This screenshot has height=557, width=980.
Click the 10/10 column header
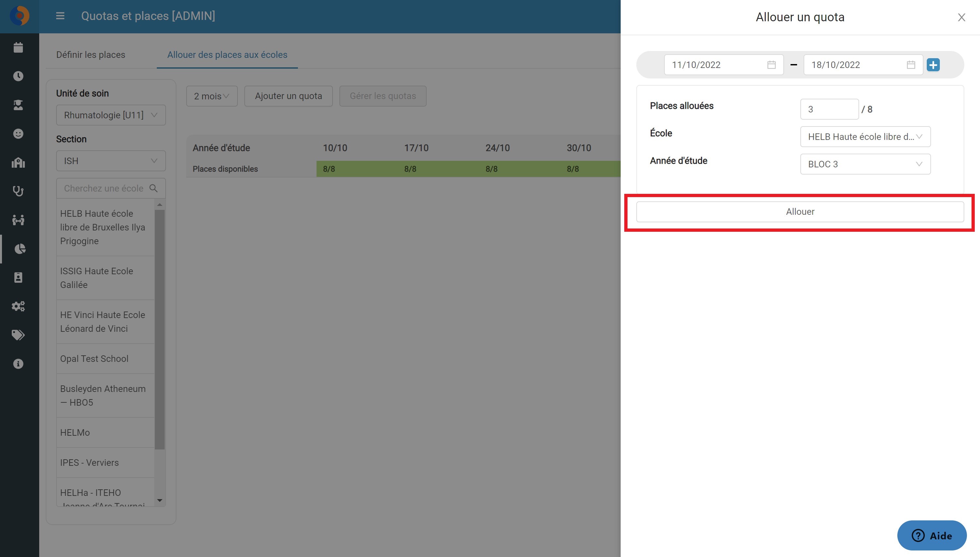335,148
